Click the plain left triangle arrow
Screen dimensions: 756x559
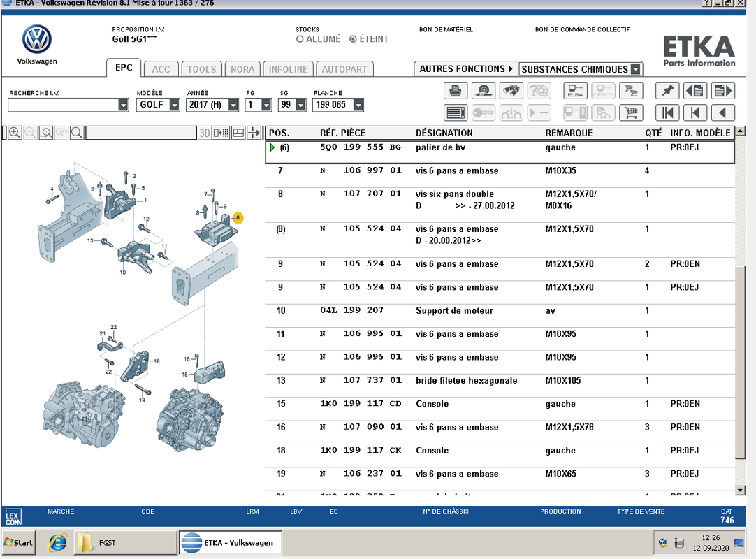pos(722,113)
